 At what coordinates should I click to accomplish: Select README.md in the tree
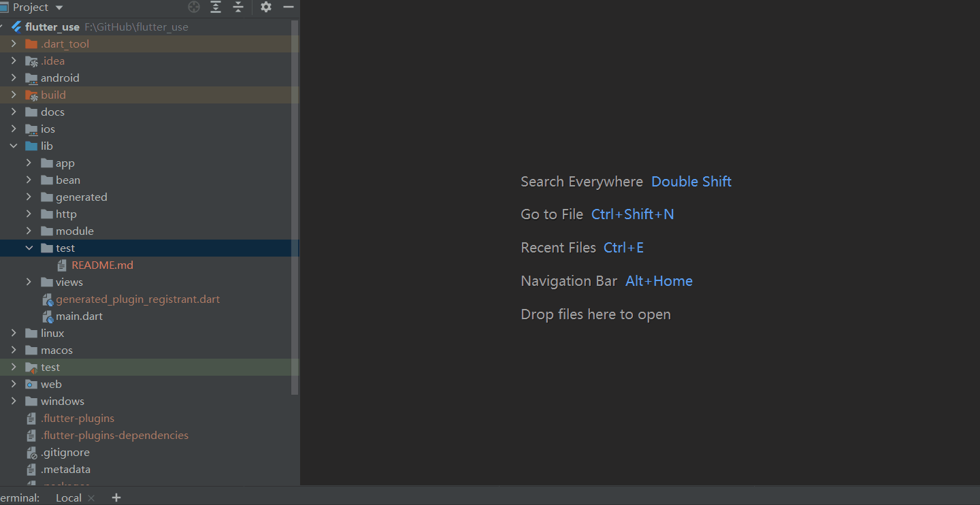(x=103, y=265)
